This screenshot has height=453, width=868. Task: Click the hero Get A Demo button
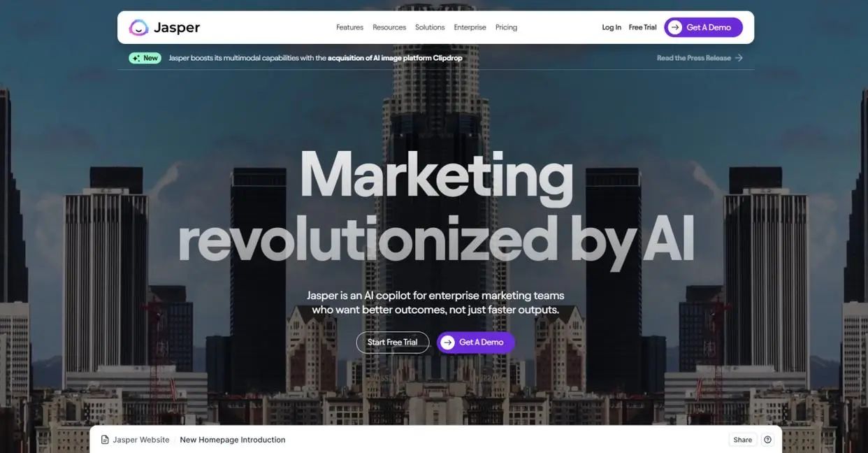[x=476, y=342]
